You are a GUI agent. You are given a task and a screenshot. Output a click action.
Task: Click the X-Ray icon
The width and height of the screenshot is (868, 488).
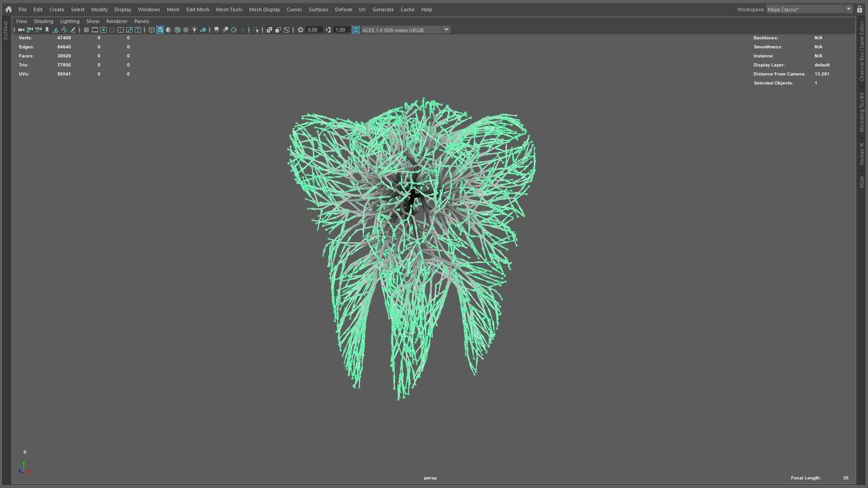coord(269,30)
